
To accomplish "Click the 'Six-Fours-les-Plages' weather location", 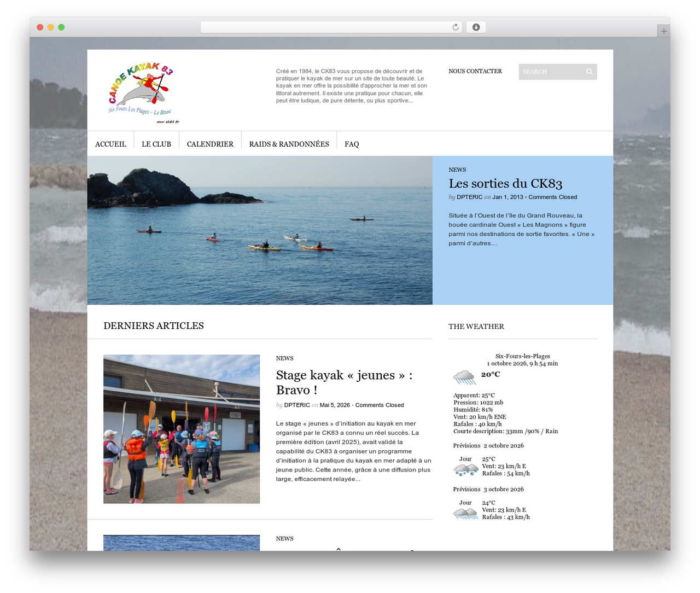I will [523, 356].
